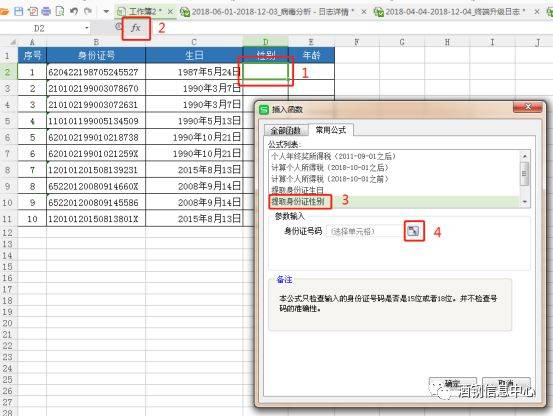Click the 确定 button in the dialog

[452, 384]
